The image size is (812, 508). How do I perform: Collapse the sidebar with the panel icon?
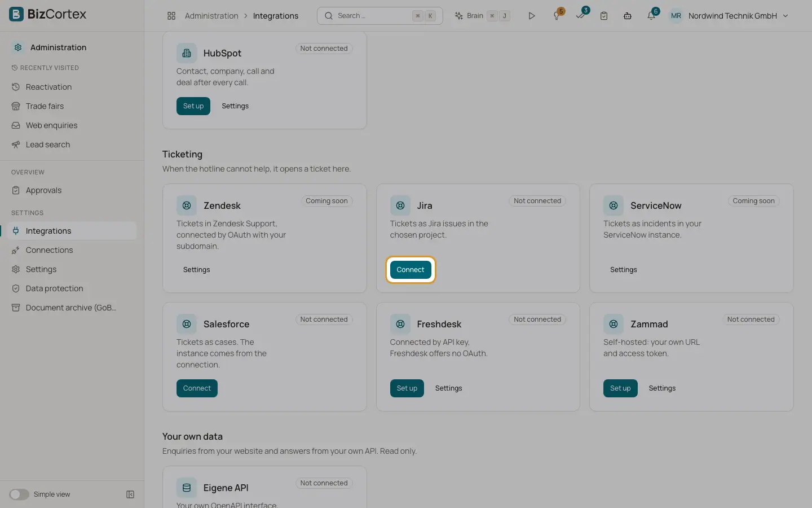[x=130, y=494]
